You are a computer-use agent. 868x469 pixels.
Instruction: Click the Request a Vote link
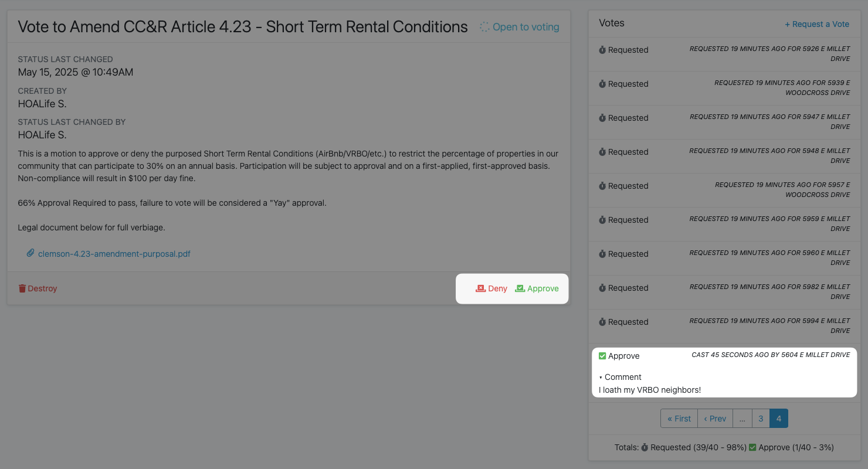[x=817, y=24]
